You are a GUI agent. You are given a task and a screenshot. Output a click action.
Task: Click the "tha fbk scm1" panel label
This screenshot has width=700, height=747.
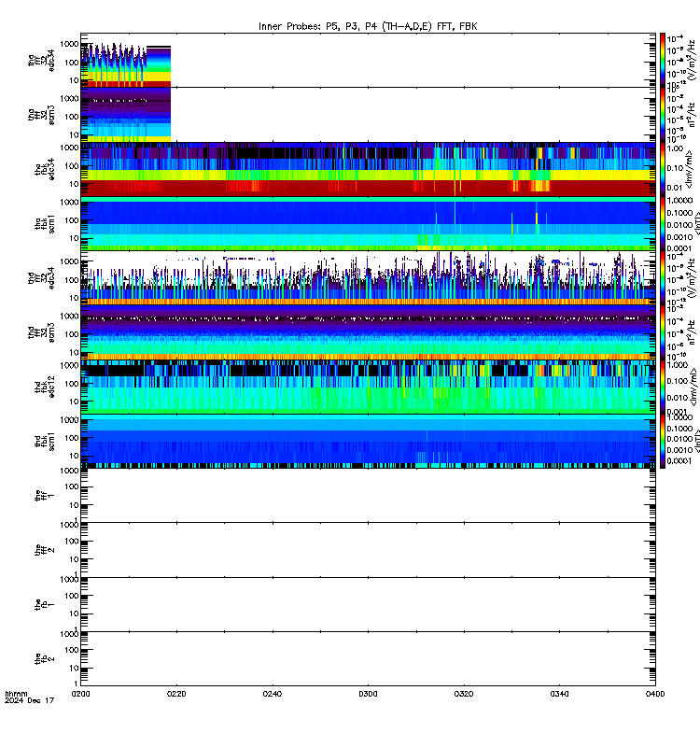pyautogui.click(x=45, y=224)
